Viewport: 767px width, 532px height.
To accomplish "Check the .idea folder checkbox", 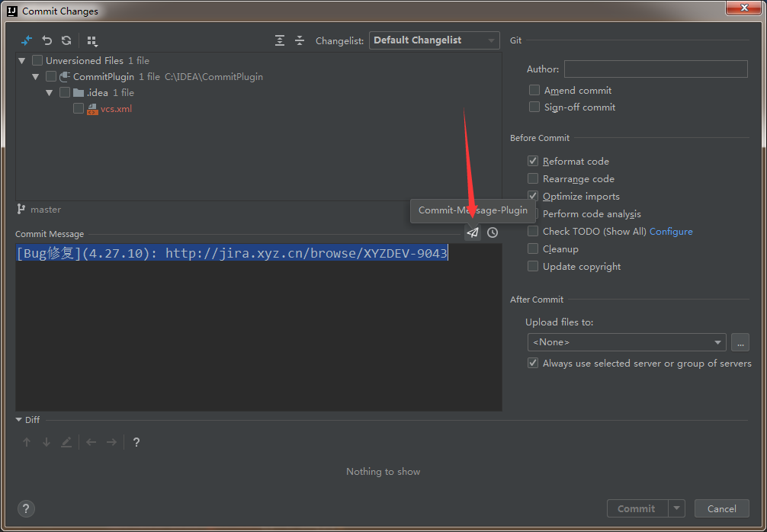I will tap(65, 92).
